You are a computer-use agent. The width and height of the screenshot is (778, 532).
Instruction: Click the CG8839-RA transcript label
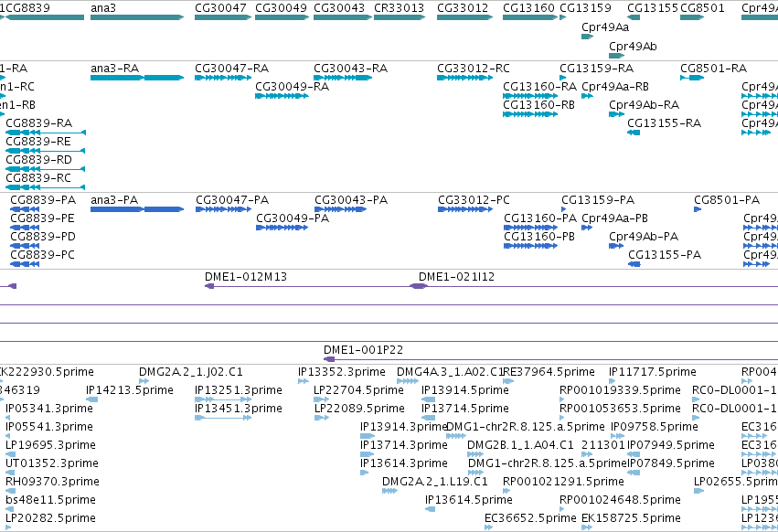[x=38, y=123]
